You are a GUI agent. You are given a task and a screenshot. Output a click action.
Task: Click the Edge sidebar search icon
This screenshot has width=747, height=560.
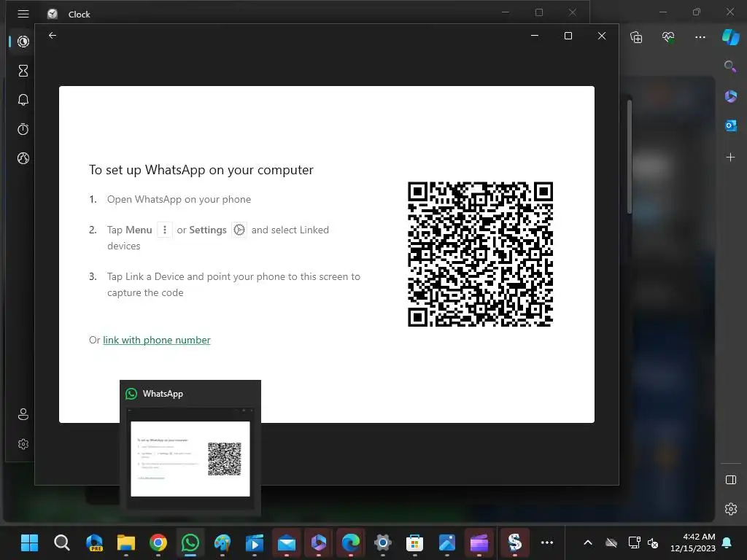click(729, 66)
